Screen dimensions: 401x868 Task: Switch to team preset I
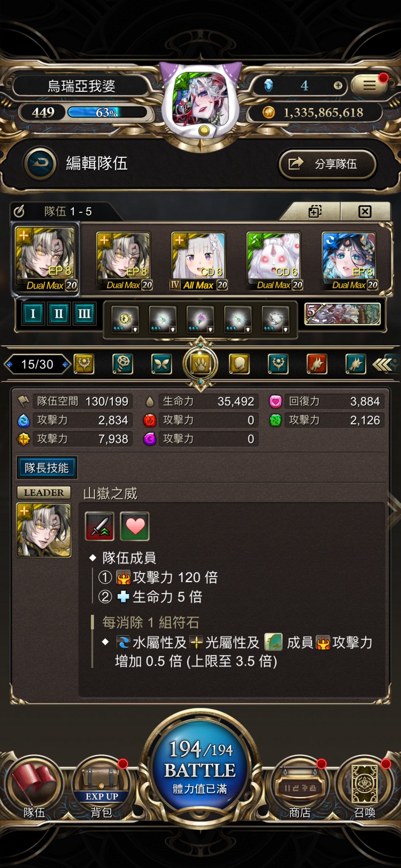[x=33, y=314]
